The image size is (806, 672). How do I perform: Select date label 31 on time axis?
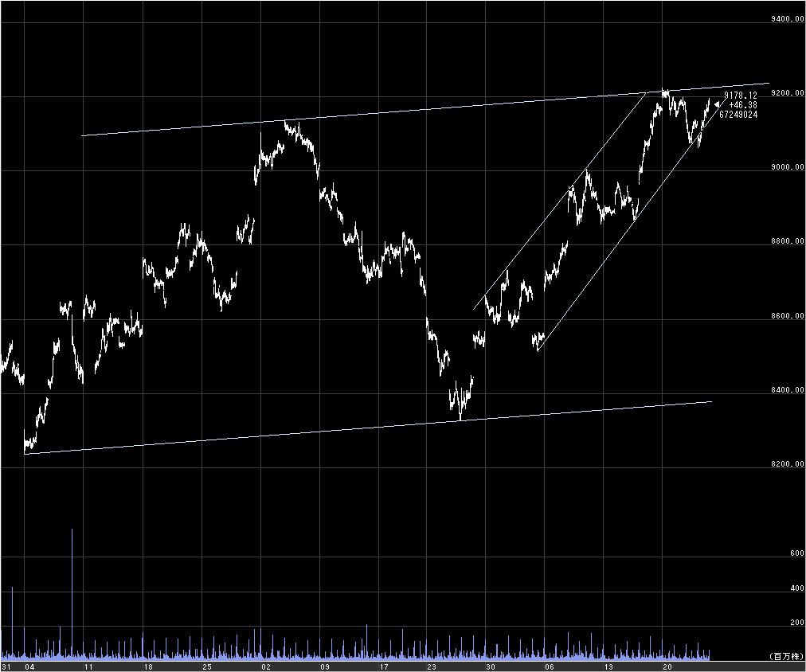click(6, 667)
